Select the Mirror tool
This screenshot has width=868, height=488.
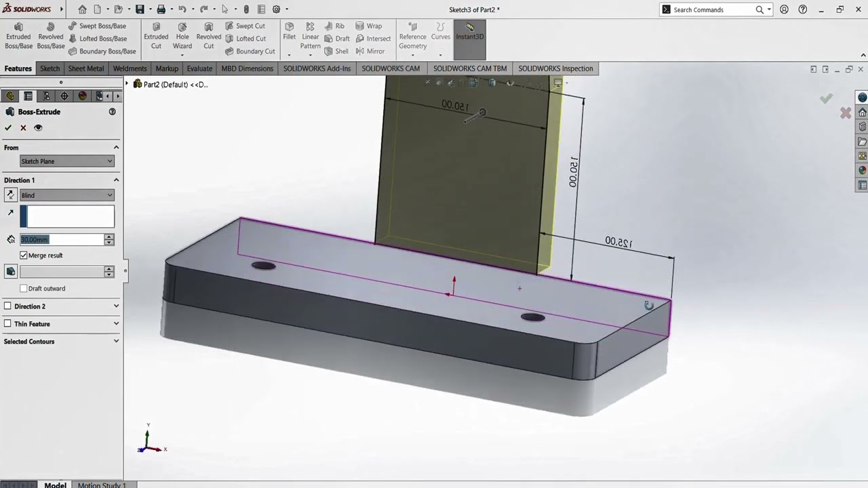pos(370,51)
